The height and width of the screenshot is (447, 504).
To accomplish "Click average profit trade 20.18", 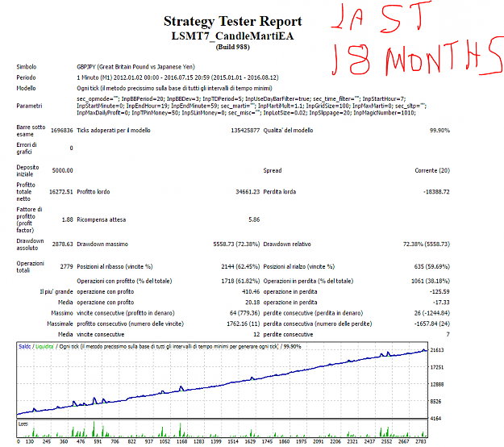I will (252, 303).
